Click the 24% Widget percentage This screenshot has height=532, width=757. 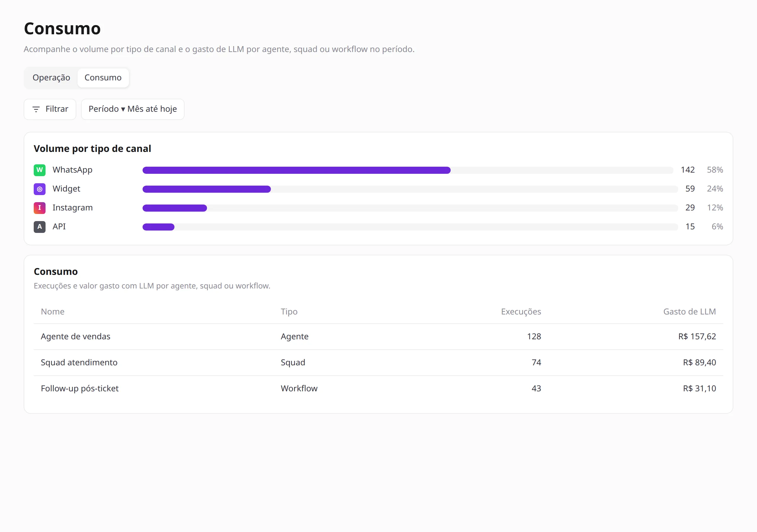(715, 189)
